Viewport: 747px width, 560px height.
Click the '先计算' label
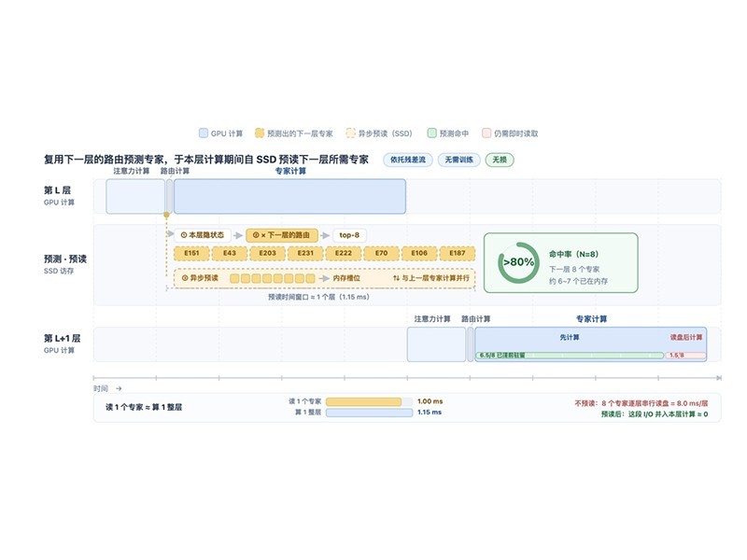coord(570,337)
